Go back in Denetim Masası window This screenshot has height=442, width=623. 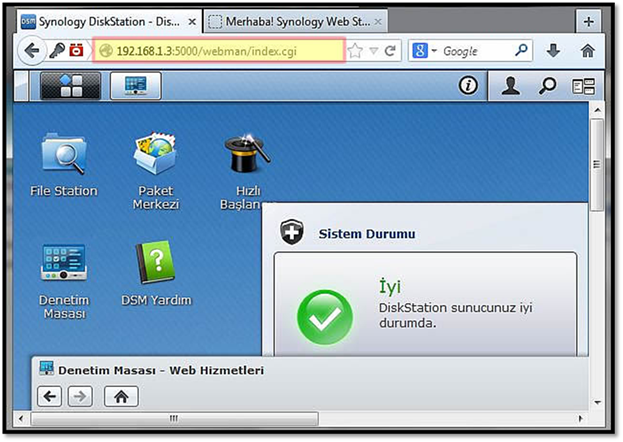point(50,397)
